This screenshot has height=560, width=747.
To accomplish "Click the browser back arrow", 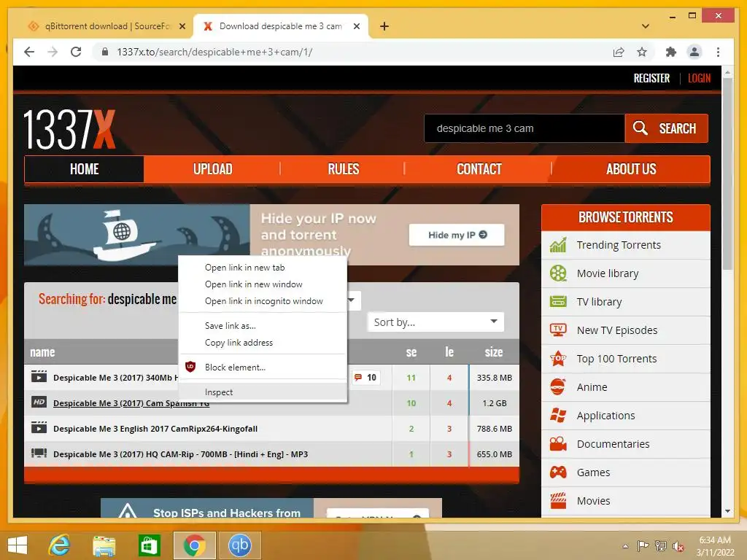I will 29,52.
